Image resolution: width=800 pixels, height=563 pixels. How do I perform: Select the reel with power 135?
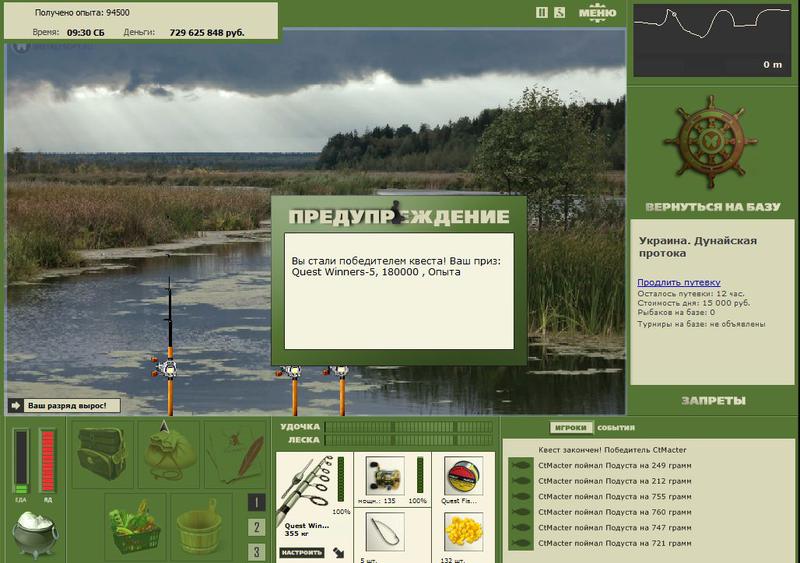click(385, 476)
